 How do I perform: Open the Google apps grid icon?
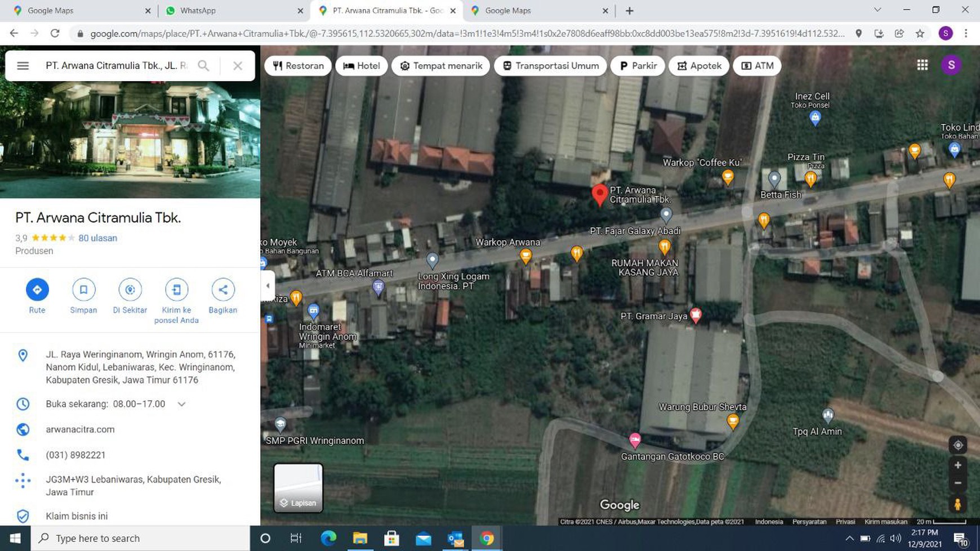click(923, 65)
